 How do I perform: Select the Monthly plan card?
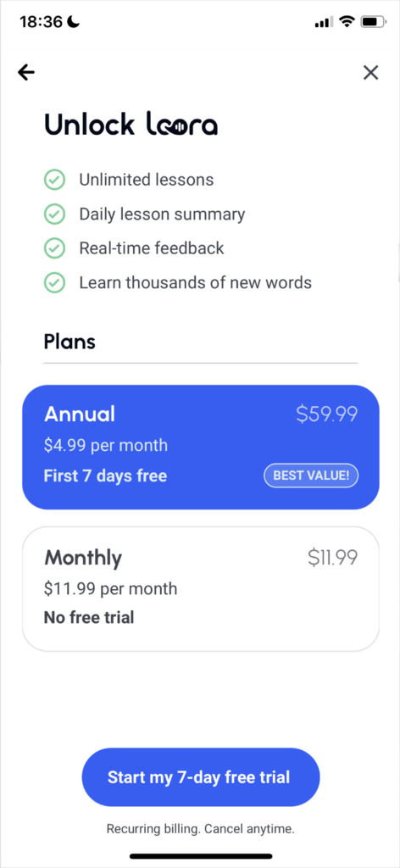click(201, 589)
